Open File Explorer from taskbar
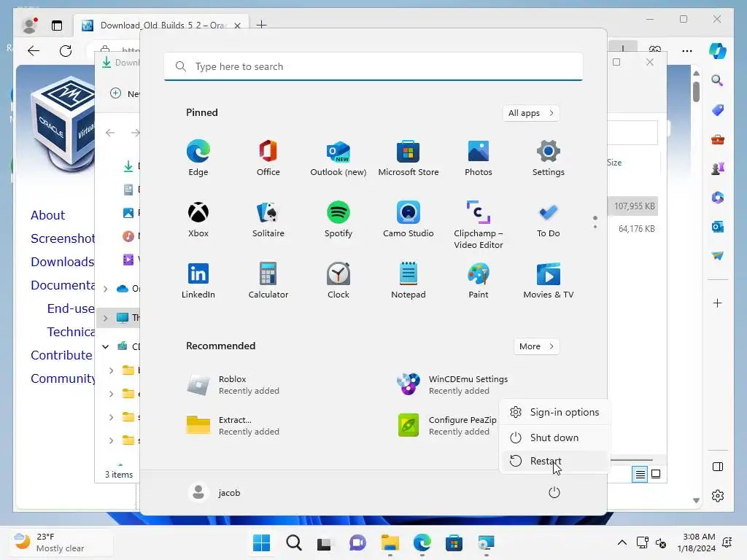 390,542
